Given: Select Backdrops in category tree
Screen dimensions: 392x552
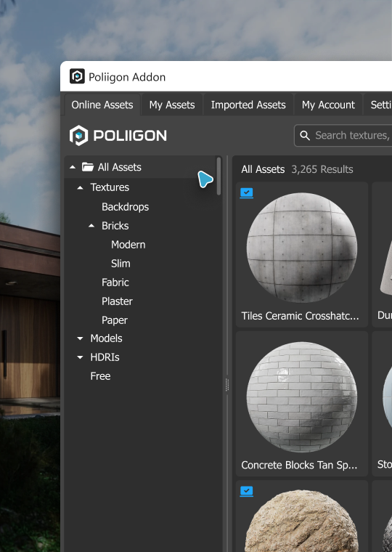Looking at the screenshot, I should click(x=126, y=207).
